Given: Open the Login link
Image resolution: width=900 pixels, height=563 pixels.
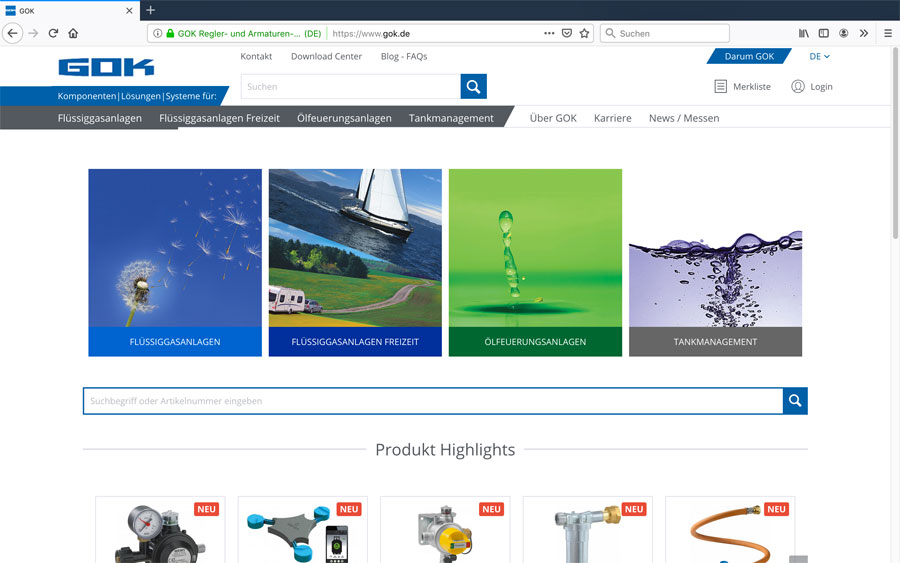Looking at the screenshot, I should pos(821,87).
